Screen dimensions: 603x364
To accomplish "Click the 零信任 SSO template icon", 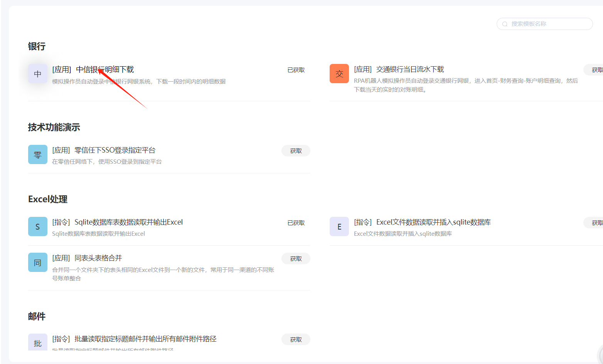I will pos(38,154).
